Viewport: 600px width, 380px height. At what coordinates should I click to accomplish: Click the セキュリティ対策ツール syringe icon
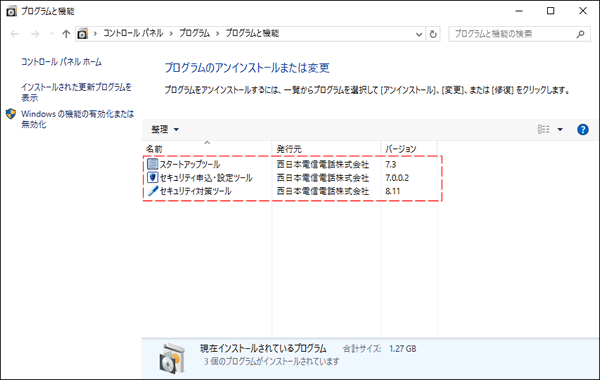pos(152,191)
